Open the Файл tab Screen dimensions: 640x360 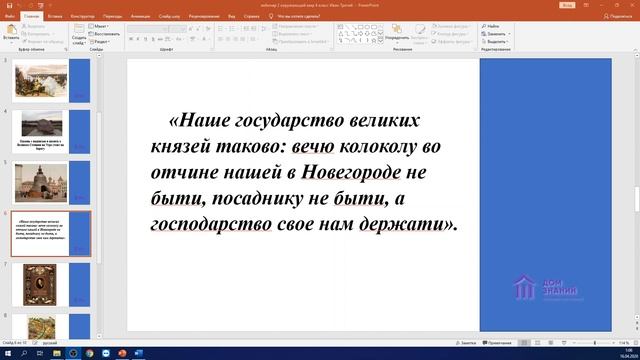[x=10, y=16]
